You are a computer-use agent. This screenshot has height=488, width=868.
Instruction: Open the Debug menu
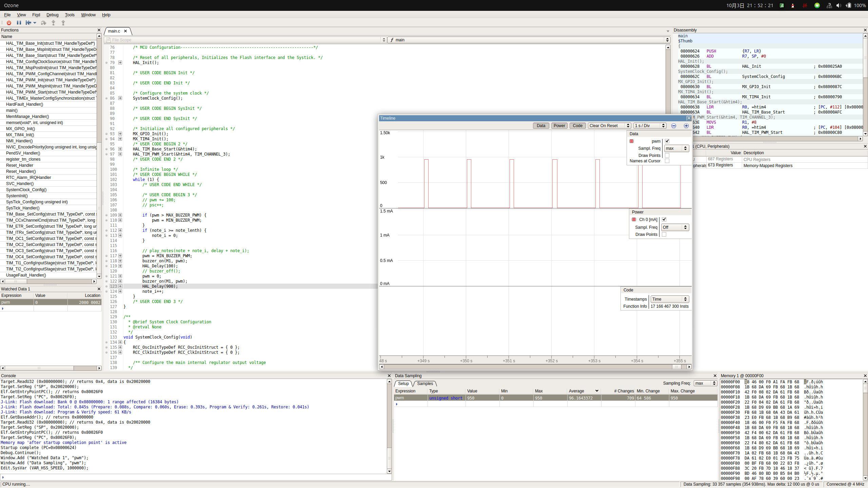(x=52, y=15)
